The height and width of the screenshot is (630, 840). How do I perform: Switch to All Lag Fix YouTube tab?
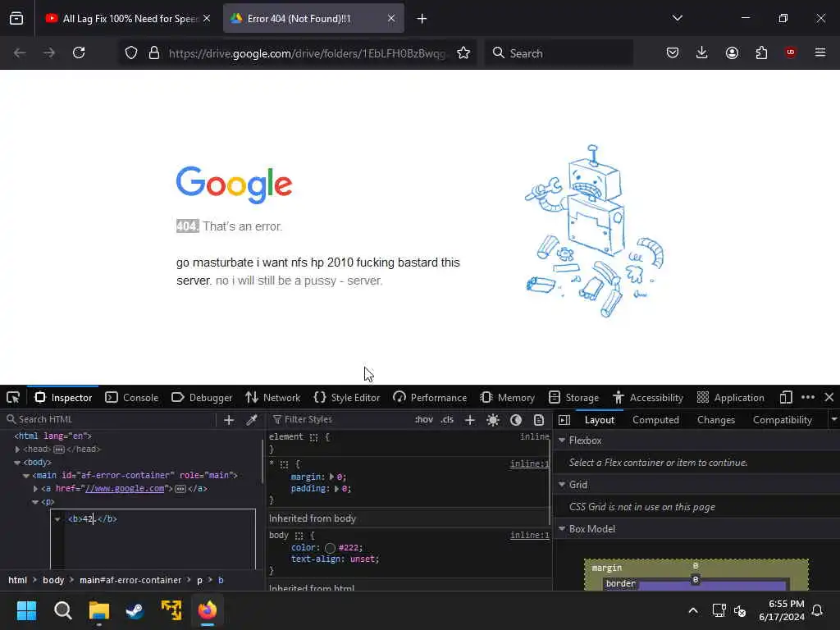click(127, 19)
